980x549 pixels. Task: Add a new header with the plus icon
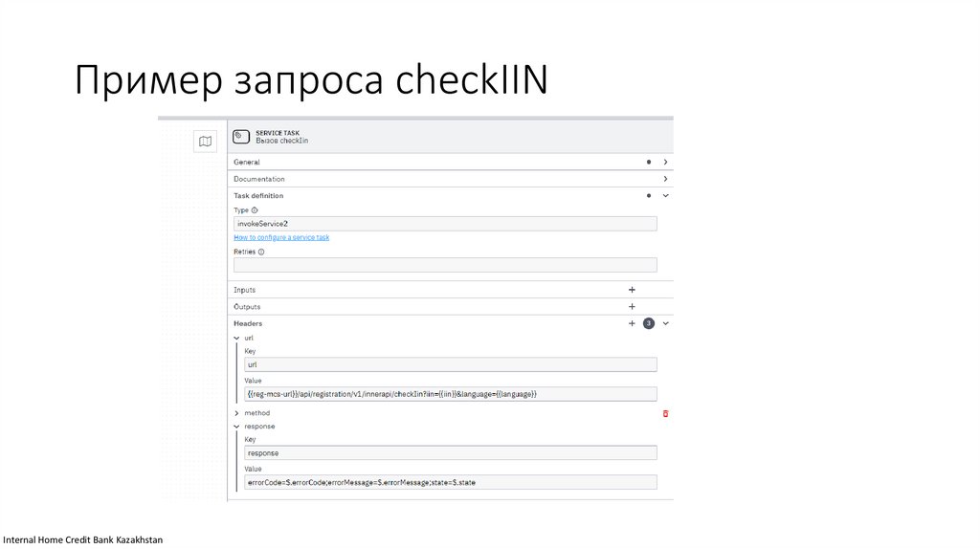(x=632, y=323)
